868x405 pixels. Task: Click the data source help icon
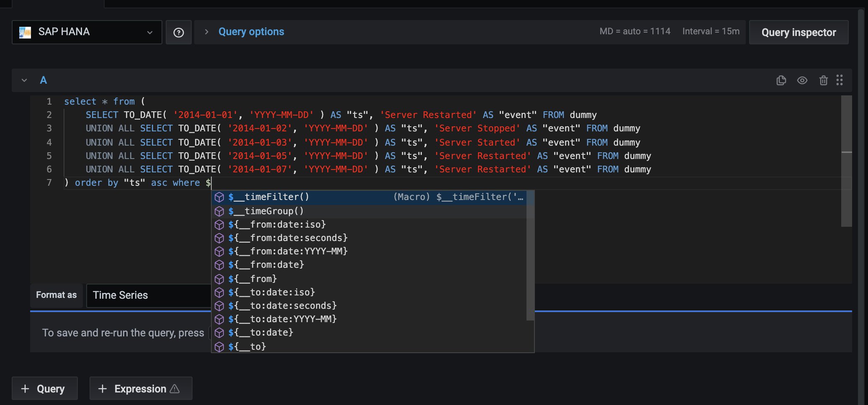[179, 32]
